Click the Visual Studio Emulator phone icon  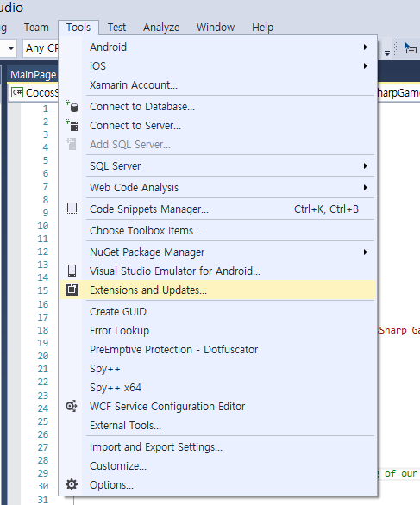[x=72, y=271]
